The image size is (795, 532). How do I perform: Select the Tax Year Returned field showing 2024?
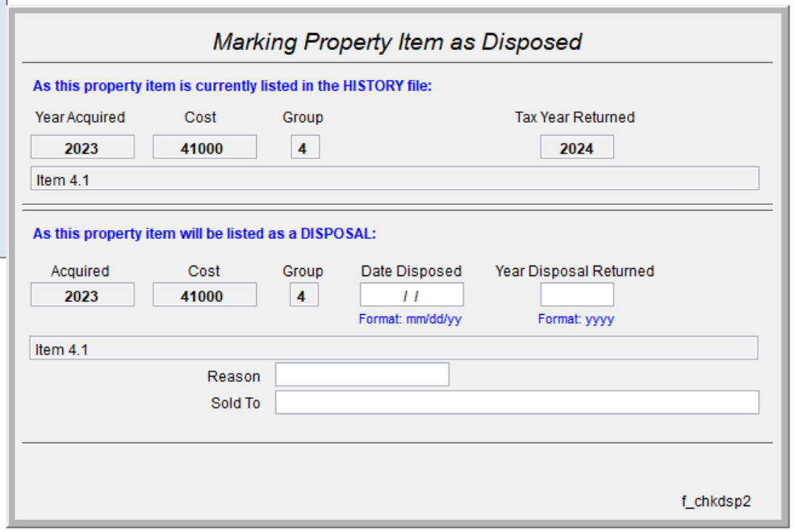(576, 148)
